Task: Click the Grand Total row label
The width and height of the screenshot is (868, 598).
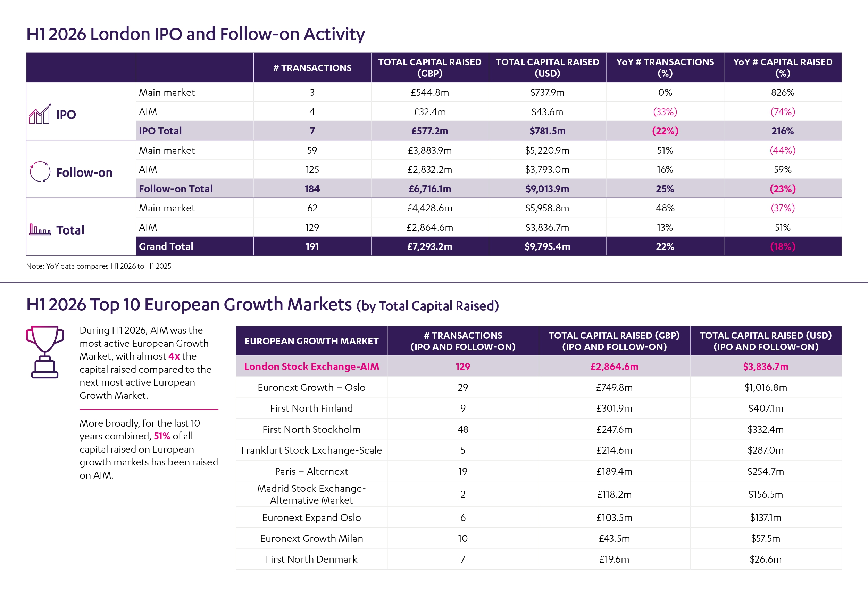Action: (x=166, y=246)
